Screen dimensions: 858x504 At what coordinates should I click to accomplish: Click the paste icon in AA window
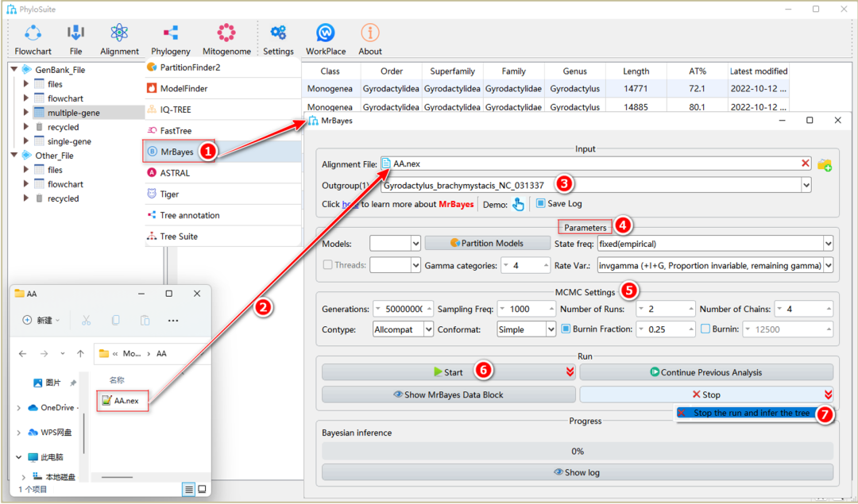(x=145, y=321)
